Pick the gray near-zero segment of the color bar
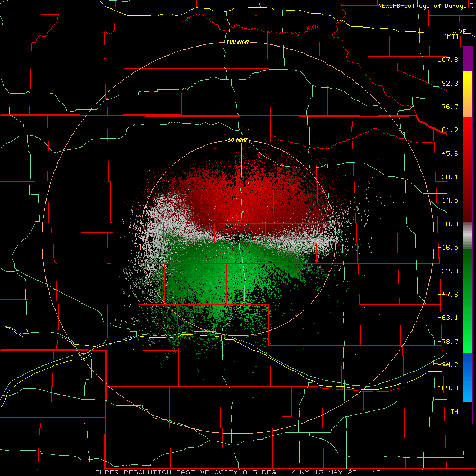Viewport: 476px width, 476px height. point(467,235)
